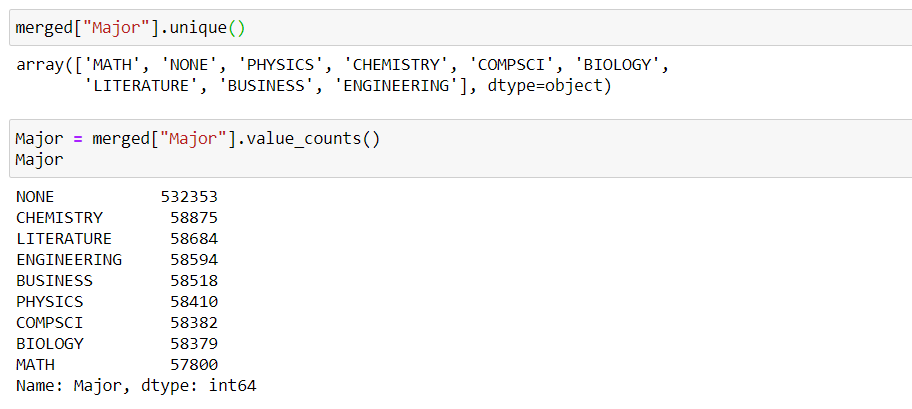Click the BUSINESS row label
This screenshot has height=409, width=912.
click(x=54, y=280)
